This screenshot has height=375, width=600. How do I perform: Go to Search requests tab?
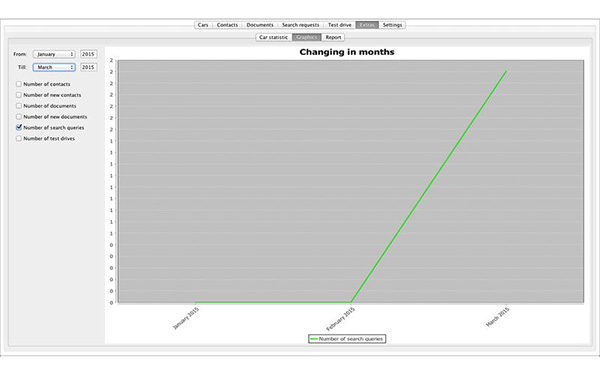coord(300,25)
